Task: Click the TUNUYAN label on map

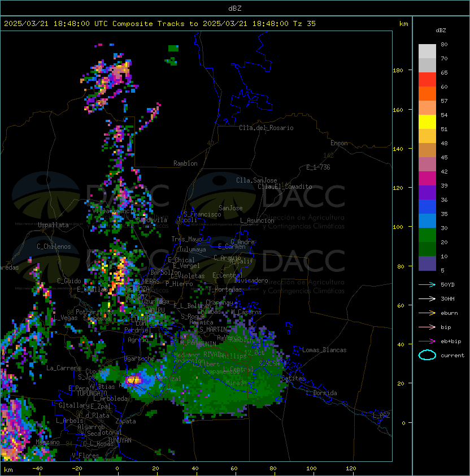Action: 120,440
